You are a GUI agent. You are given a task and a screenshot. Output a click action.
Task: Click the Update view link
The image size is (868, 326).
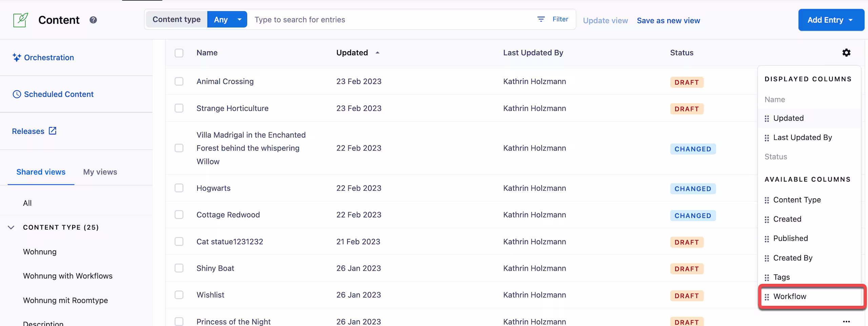[605, 20]
